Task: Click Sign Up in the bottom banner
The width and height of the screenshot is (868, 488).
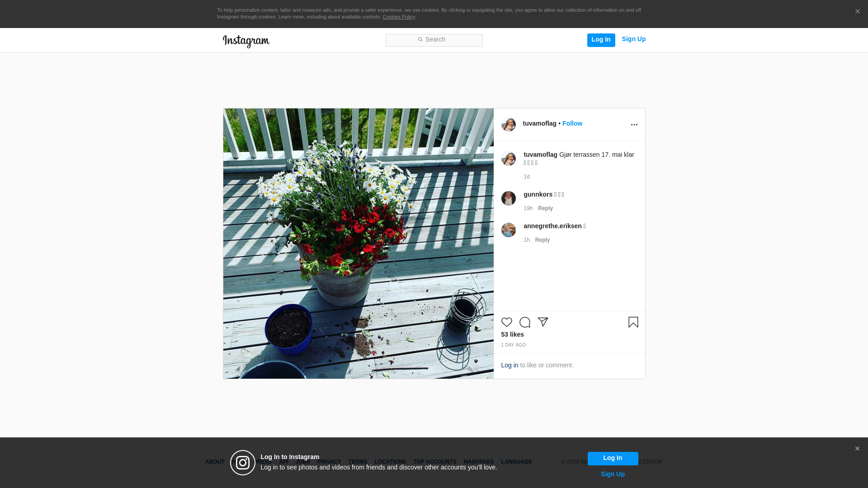Action: click(613, 474)
